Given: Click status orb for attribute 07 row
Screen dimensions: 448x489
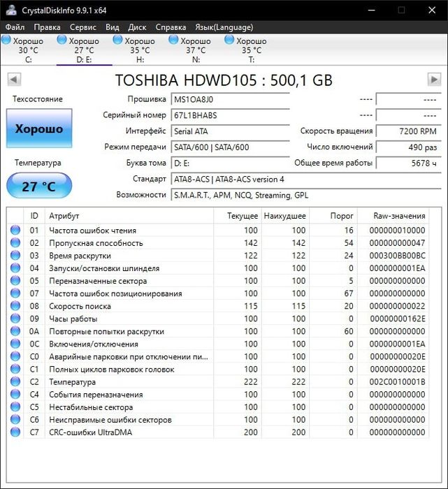Looking at the screenshot, I should [15, 293].
